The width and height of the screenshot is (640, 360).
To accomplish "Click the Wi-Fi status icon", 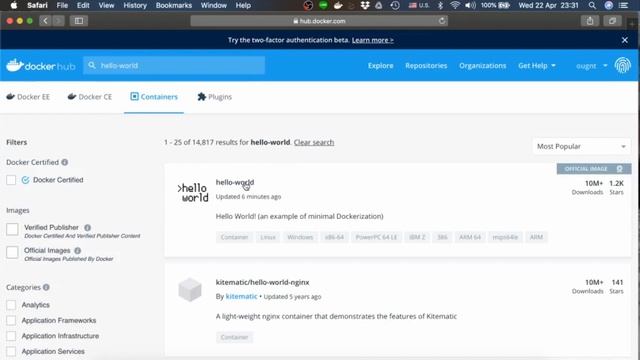I will coord(455,5).
